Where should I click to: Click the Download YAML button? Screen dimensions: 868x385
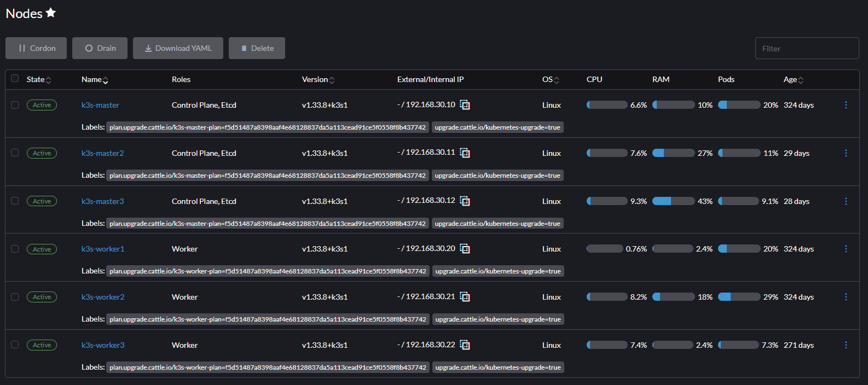pos(178,48)
